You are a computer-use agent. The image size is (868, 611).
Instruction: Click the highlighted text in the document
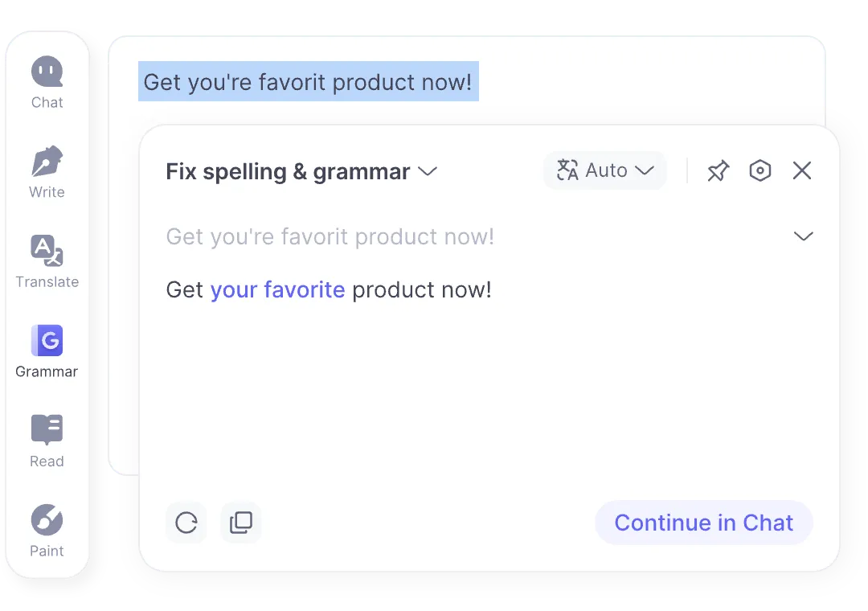tap(308, 82)
